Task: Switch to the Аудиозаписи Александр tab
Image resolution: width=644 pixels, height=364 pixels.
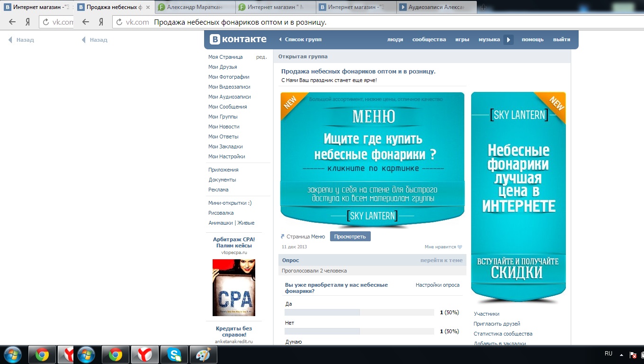Action: click(436, 7)
